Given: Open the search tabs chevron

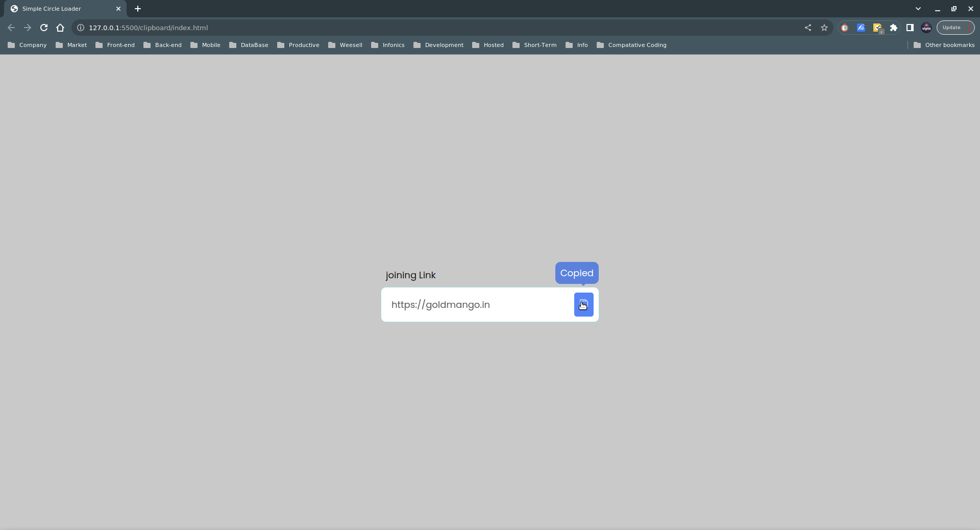Looking at the screenshot, I should pyautogui.click(x=918, y=9).
